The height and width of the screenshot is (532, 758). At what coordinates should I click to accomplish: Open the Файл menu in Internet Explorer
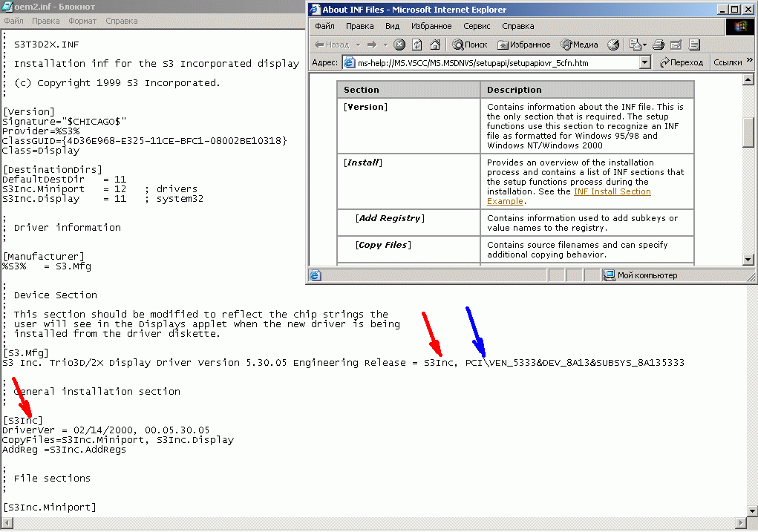click(x=324, y=26)
